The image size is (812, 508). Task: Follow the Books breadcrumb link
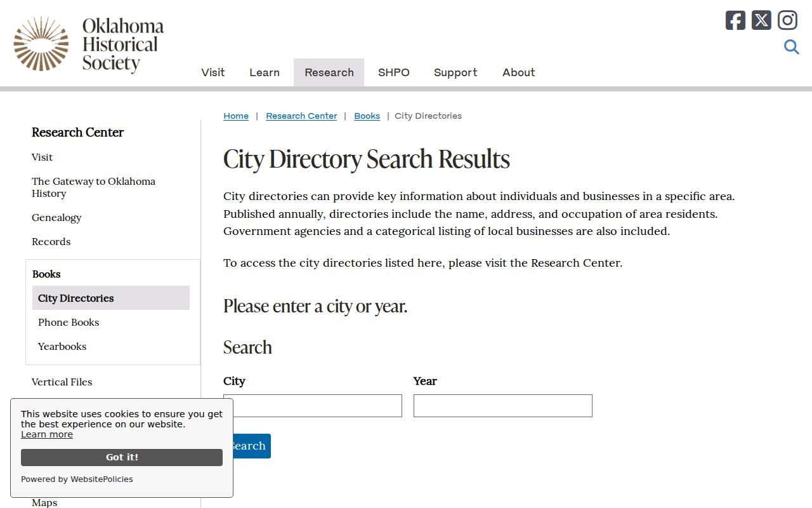(367, 116)
